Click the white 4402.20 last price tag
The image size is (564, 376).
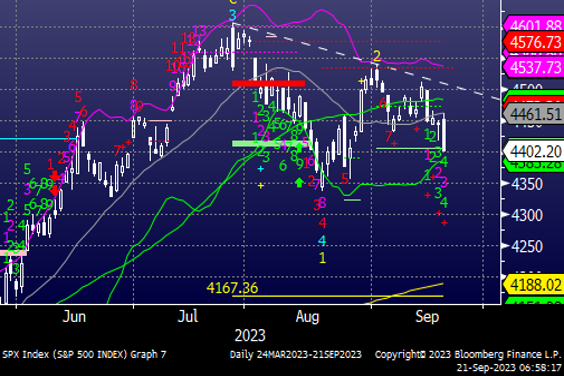(x=533, y=151)
